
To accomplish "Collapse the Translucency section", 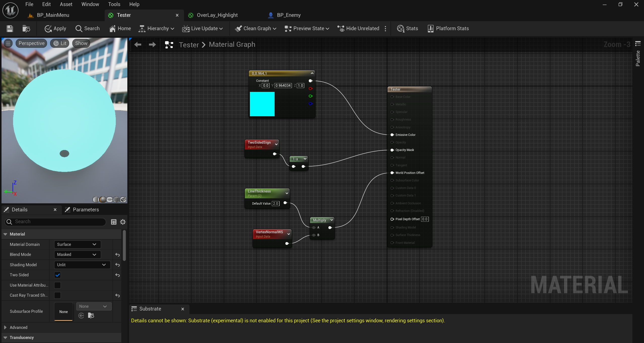I will click(x=5, y=337).
